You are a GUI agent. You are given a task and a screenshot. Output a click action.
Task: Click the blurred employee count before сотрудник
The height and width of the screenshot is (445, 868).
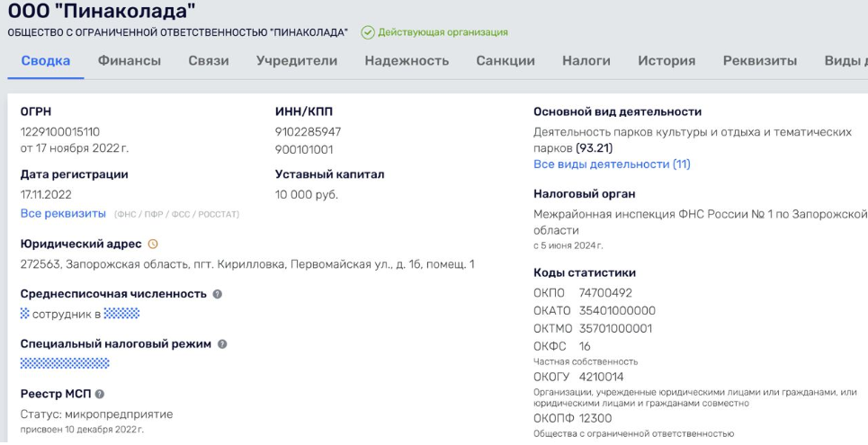pos(25,313)
